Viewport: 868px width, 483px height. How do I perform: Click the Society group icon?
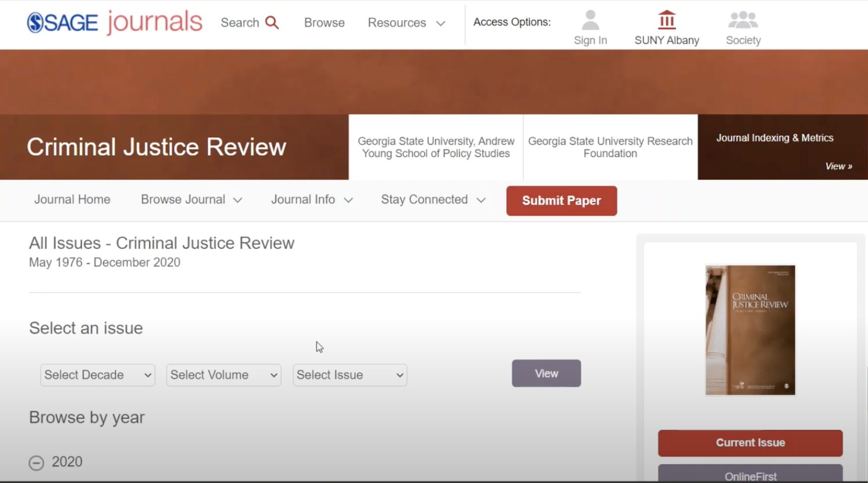point(743,20)
